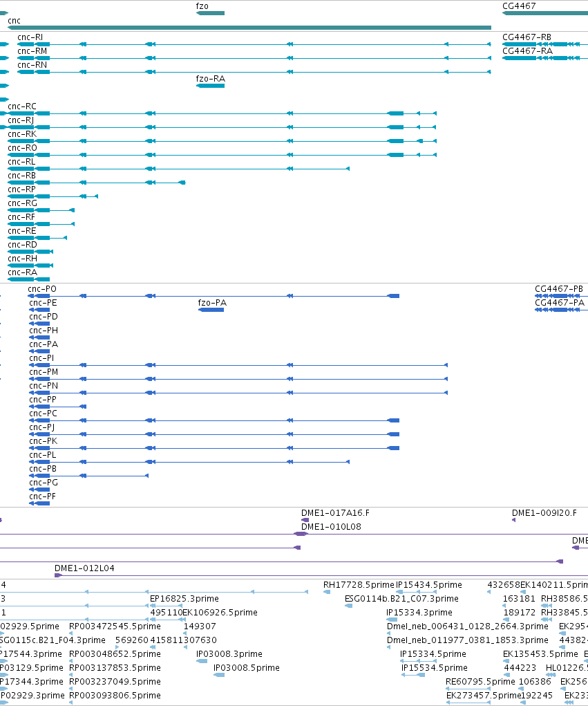588x706 pixels.
Task: Select transcript cnc-RG label
Action: coord(23,203)
